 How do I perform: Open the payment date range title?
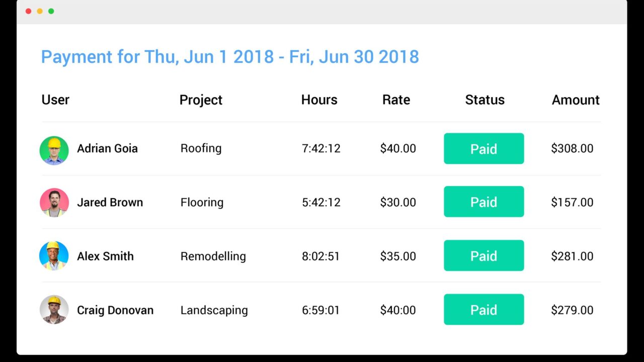tap(230, 57)
